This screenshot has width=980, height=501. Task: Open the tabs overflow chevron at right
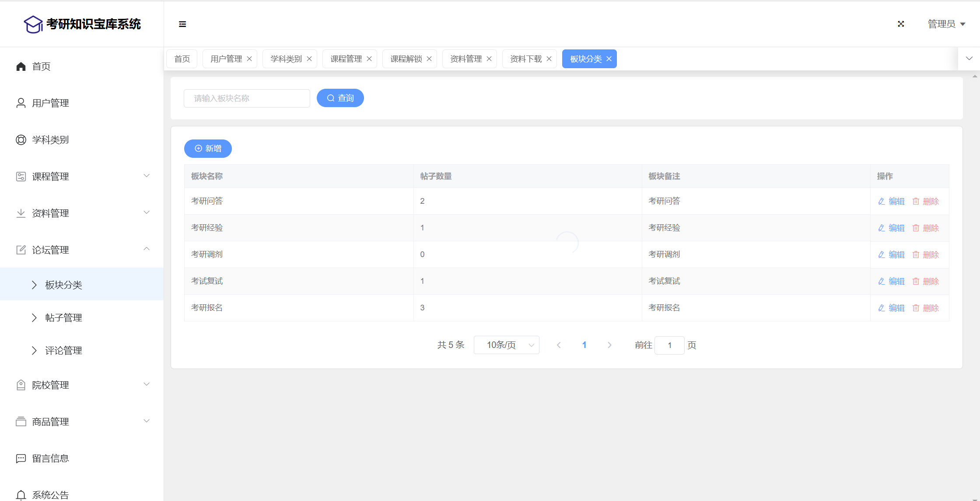969,59
